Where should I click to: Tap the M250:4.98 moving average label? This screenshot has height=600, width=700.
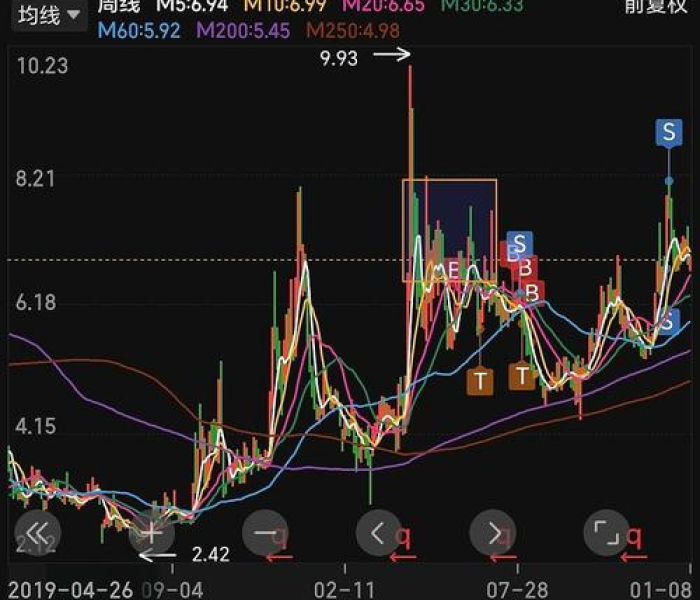click(x=348, y=31)
